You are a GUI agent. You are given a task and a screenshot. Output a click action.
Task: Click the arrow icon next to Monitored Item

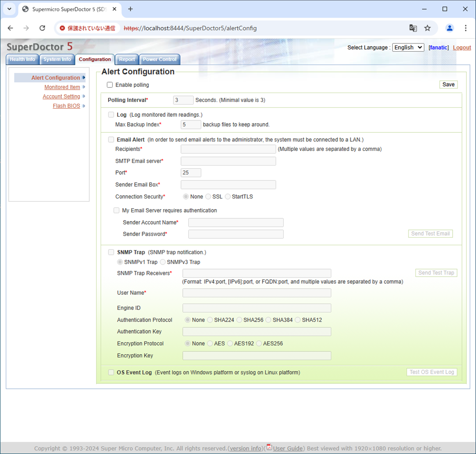(x=83, y=87)
